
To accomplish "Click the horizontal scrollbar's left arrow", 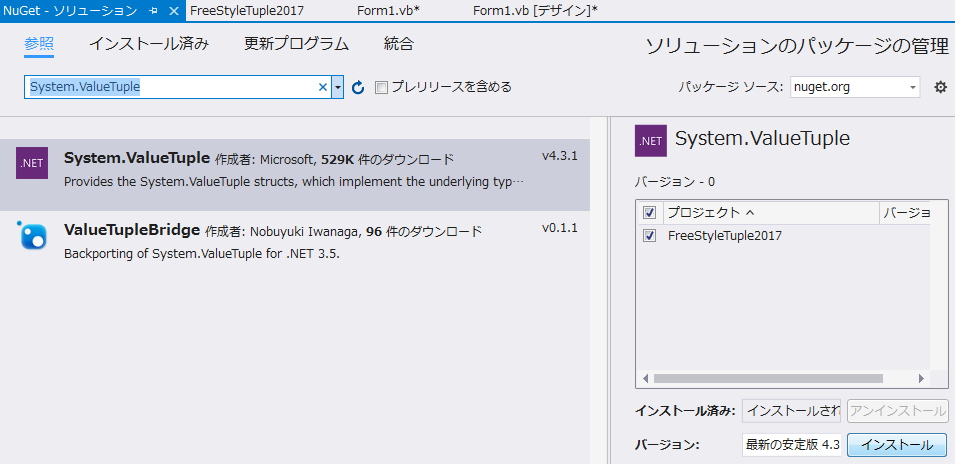I will coord(646,378).
